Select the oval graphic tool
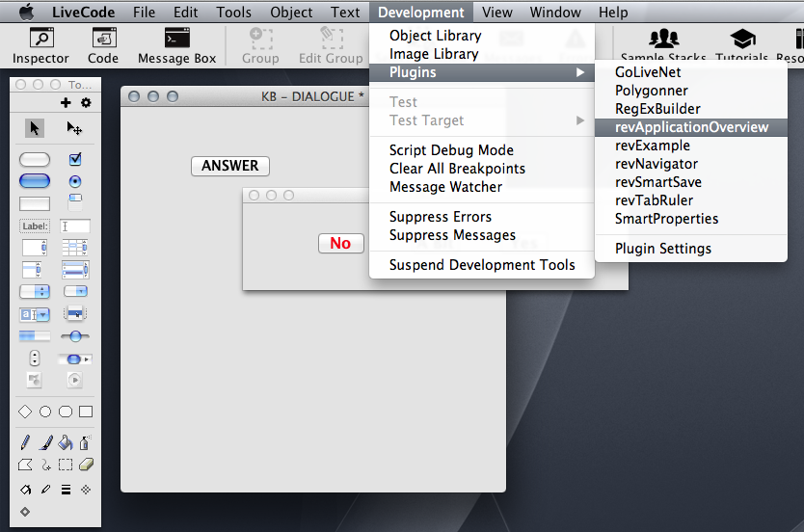804x532 pixels. coord(45,412)
